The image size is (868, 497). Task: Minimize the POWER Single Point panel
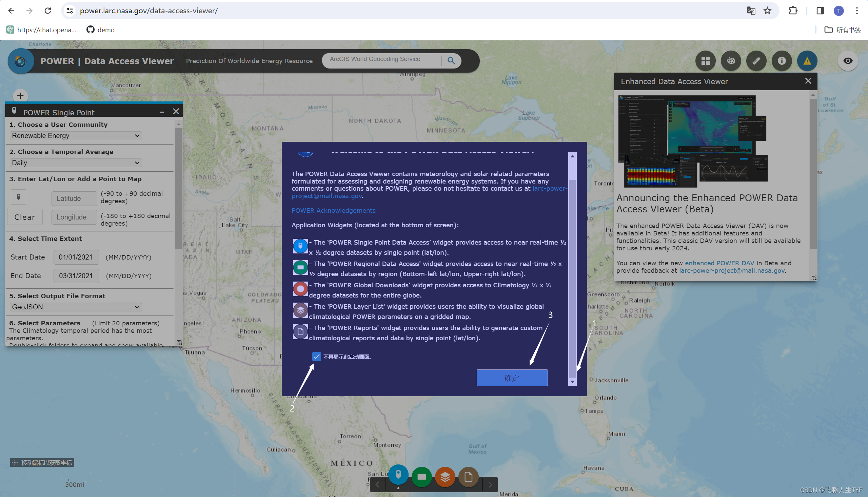click(x=162, y=112)
